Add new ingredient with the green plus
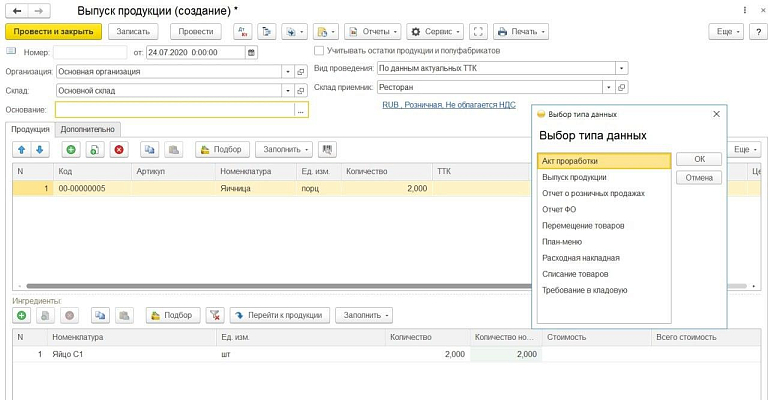The height and width of the screenshot is (400, 768). click(x=22, y=315)
